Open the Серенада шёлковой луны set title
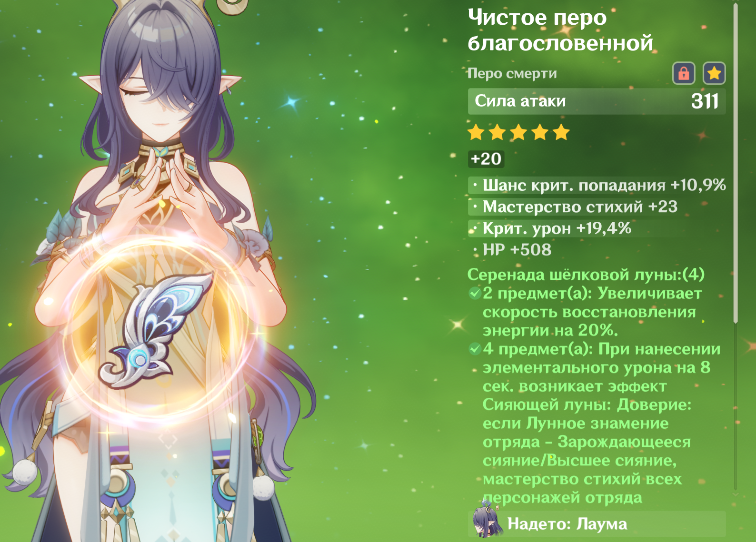 (586, 275)
